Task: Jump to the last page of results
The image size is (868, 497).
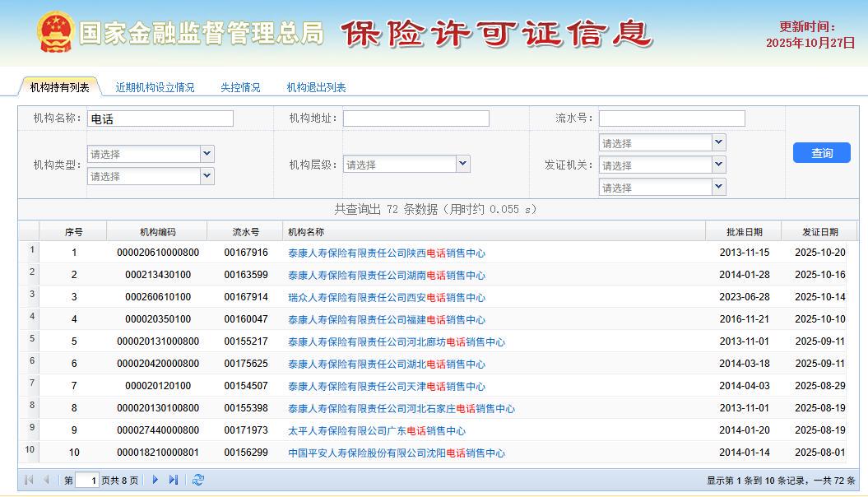Action: (x=174, y=480)
